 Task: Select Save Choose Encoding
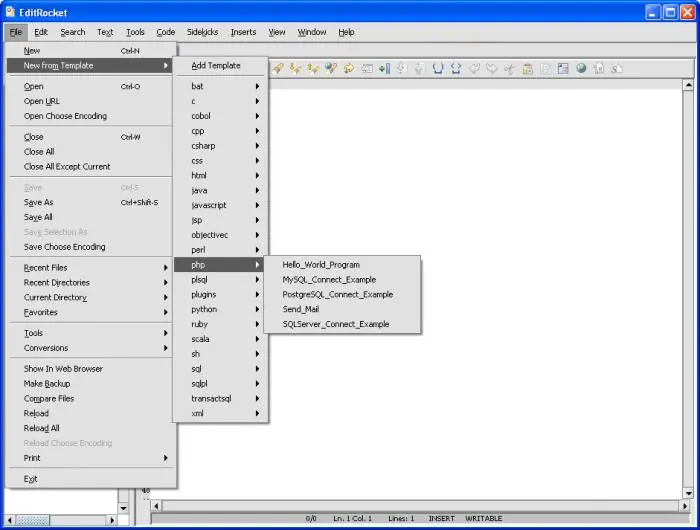(91, 246)
